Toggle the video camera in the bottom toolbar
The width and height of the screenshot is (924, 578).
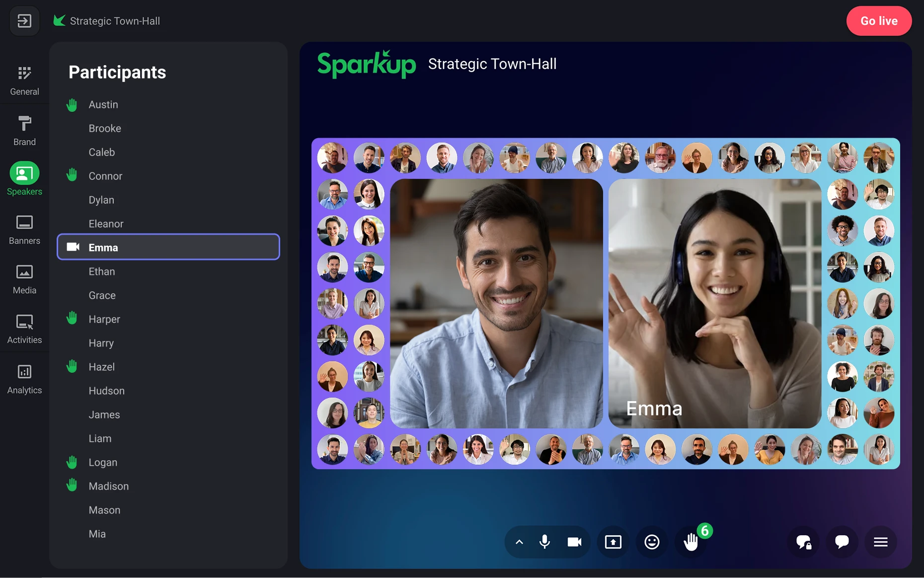[574, 542]
